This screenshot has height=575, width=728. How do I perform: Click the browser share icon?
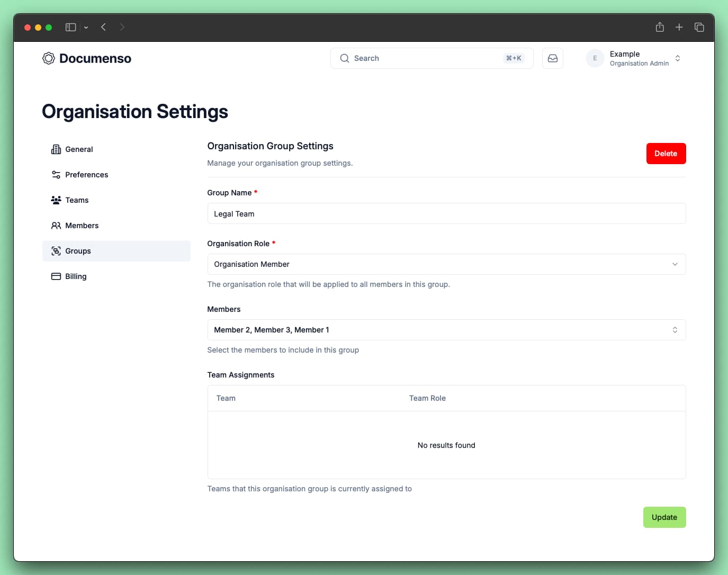(660, 27)
